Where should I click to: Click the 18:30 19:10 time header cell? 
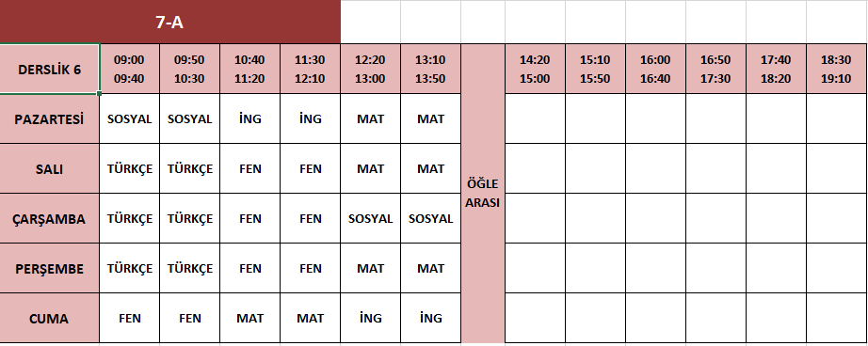point(836,69)
